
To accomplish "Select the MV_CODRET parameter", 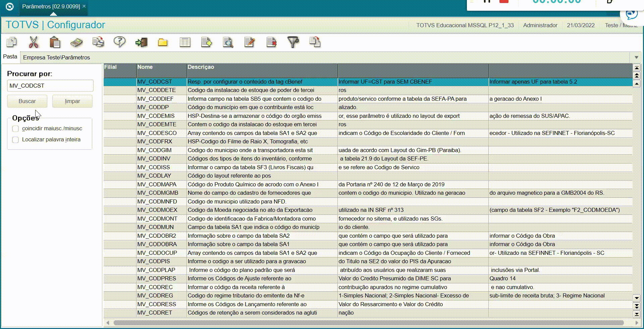I will (368, 313).
